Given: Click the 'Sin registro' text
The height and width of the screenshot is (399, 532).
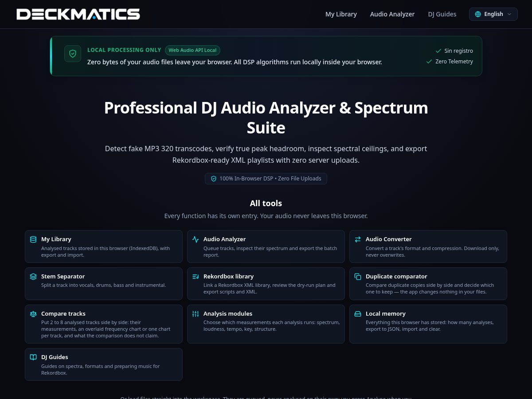Looking at the screenshot, I should (x=459, y=51).
